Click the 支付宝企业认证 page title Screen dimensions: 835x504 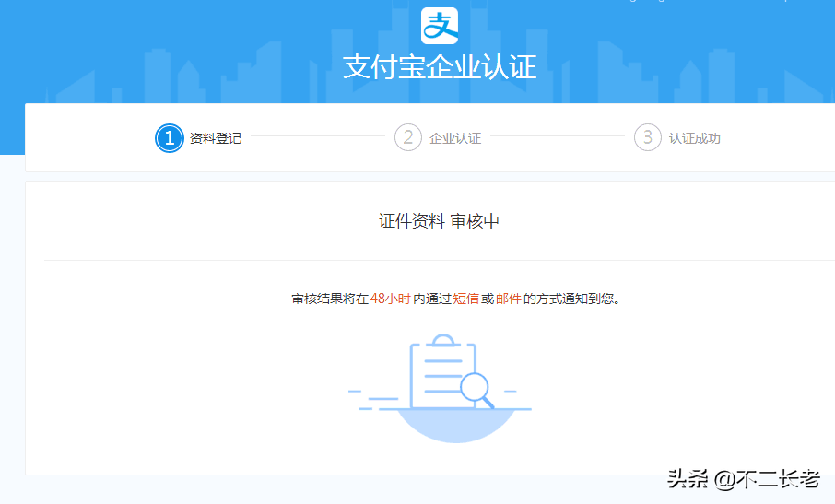tap(440, 67)
